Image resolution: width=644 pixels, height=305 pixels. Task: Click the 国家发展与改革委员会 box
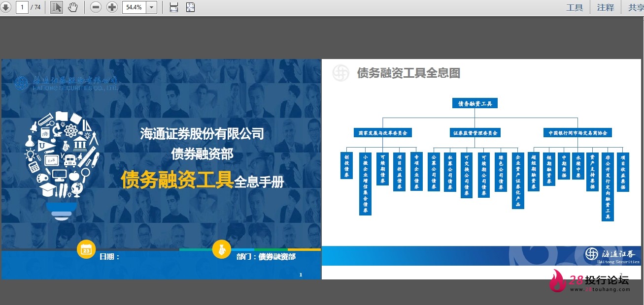pos(383,133)
